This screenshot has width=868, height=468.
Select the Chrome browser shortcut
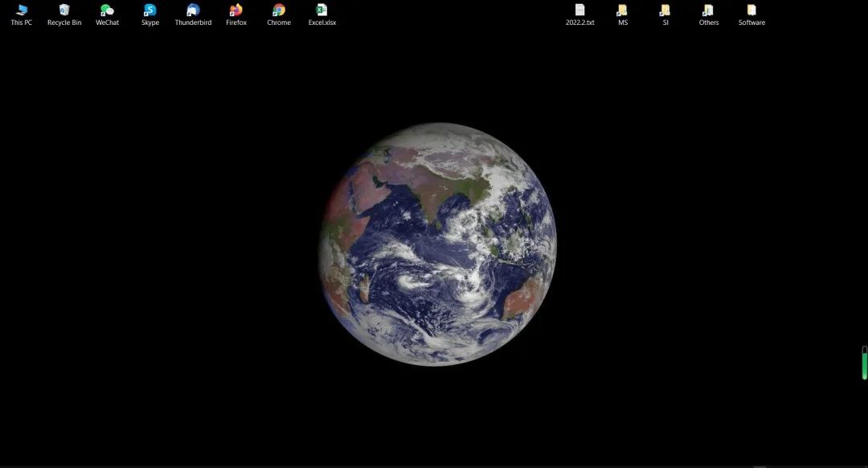[x=279, y=15]
